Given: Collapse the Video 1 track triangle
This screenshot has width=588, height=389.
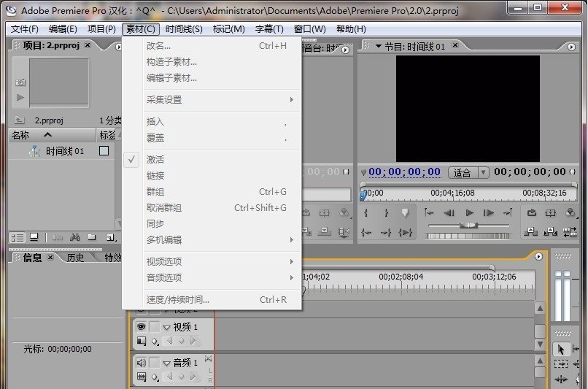Looking at the screenshot, I should point(166,328).
